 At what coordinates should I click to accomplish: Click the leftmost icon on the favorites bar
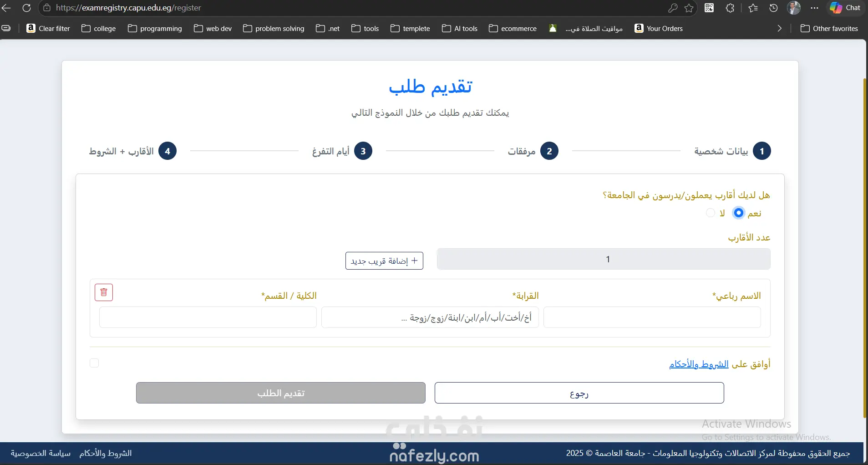(x=6, y=28)
